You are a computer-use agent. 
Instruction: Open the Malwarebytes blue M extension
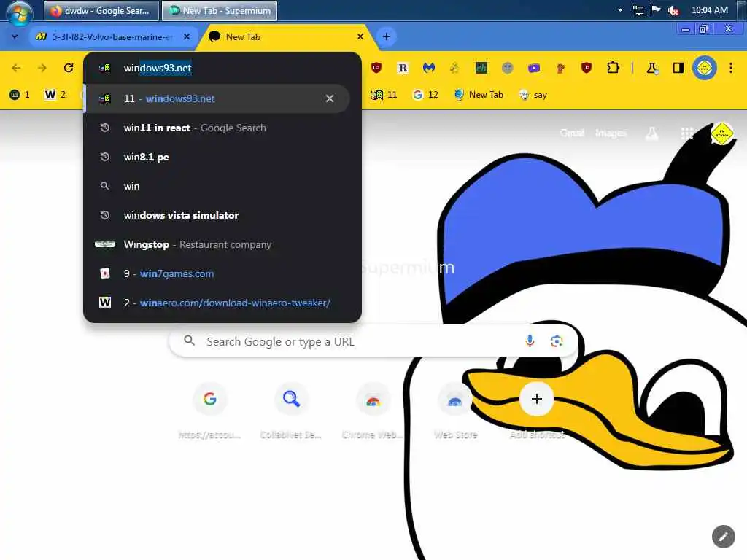(429, 68)
